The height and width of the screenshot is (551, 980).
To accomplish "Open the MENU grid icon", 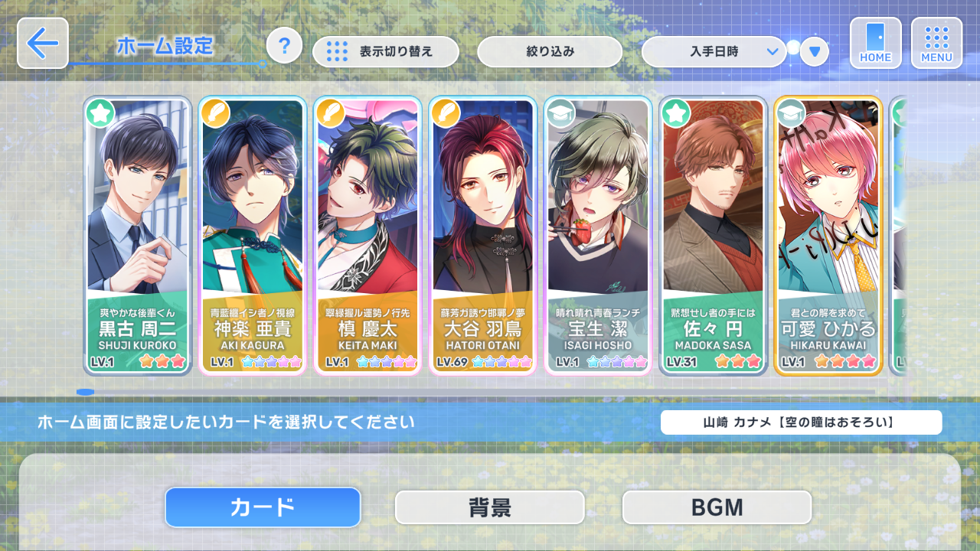I will pos(936,43).
